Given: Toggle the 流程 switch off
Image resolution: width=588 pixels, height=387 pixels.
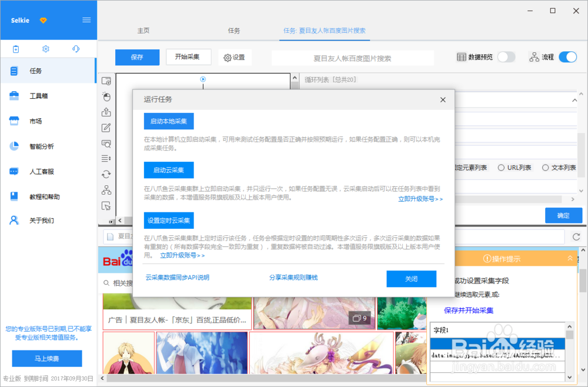Looking at the screenshot, I should coord(568,57).
